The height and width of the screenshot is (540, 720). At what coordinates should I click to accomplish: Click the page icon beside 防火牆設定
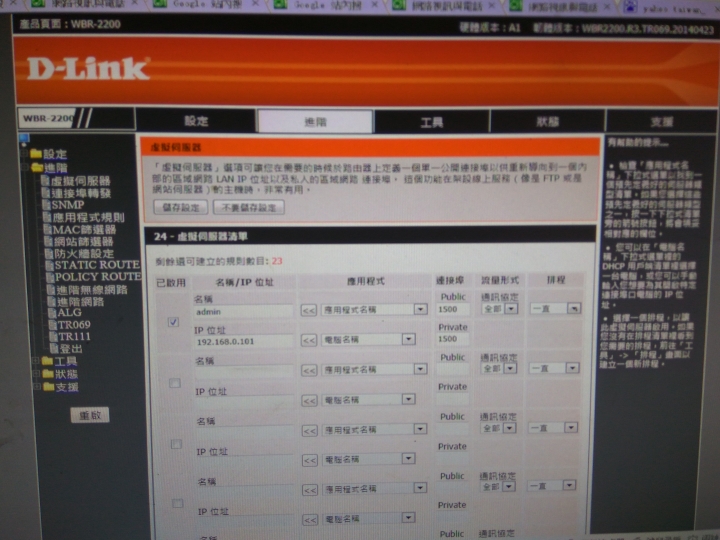coord(49,253)
